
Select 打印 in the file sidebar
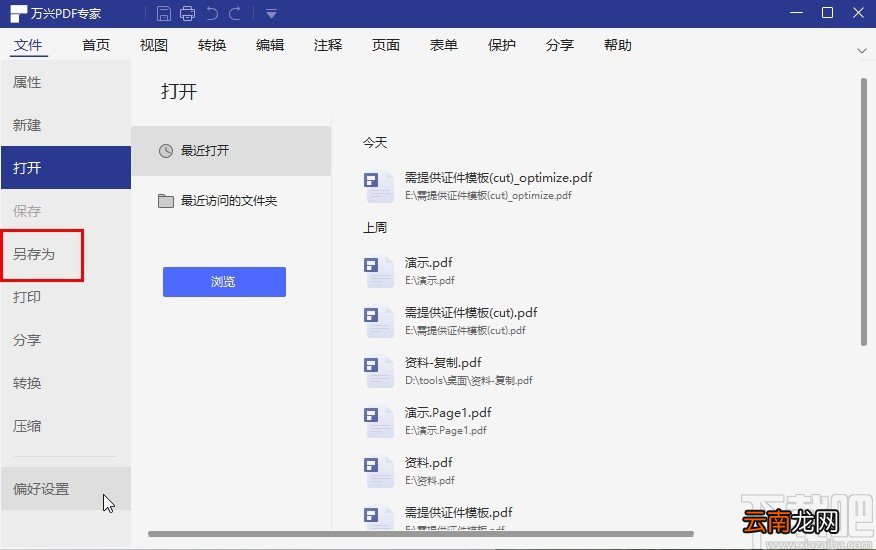[x=66, y=297]
